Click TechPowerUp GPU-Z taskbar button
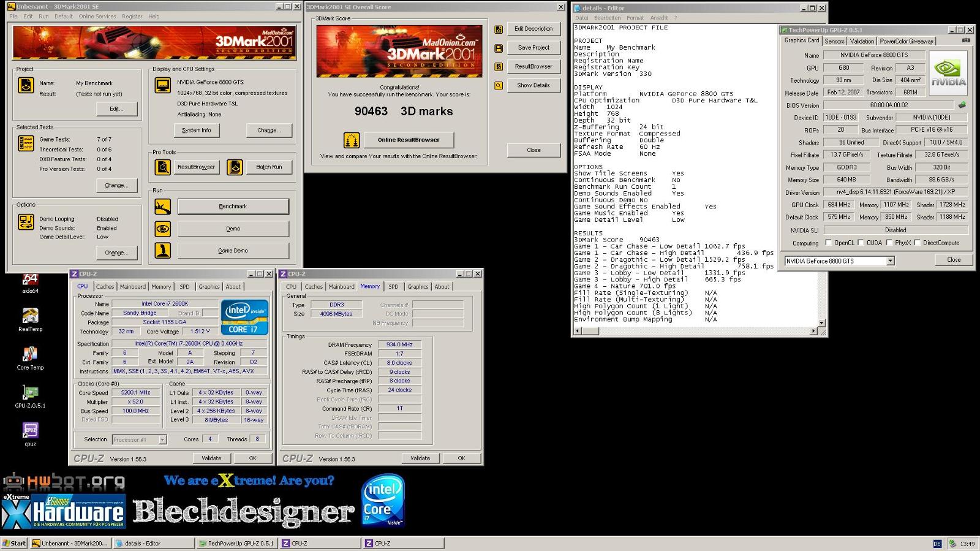The image size is (980, 551). [237, 544]
